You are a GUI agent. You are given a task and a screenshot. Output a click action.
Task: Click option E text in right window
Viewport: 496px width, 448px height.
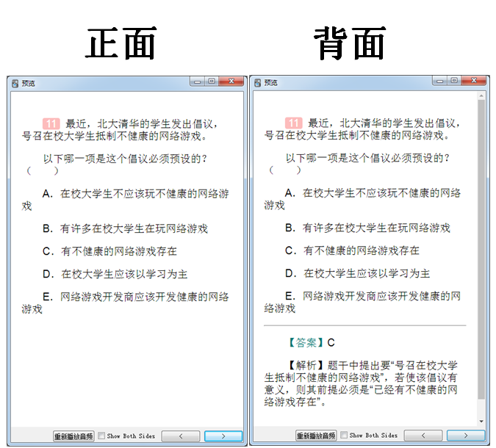pos(362,302)
